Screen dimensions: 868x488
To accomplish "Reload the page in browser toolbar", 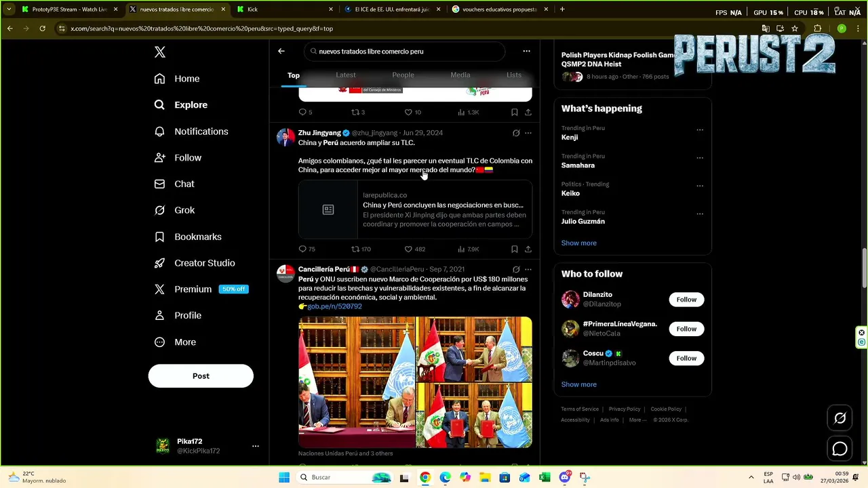I will pos(42,28).
